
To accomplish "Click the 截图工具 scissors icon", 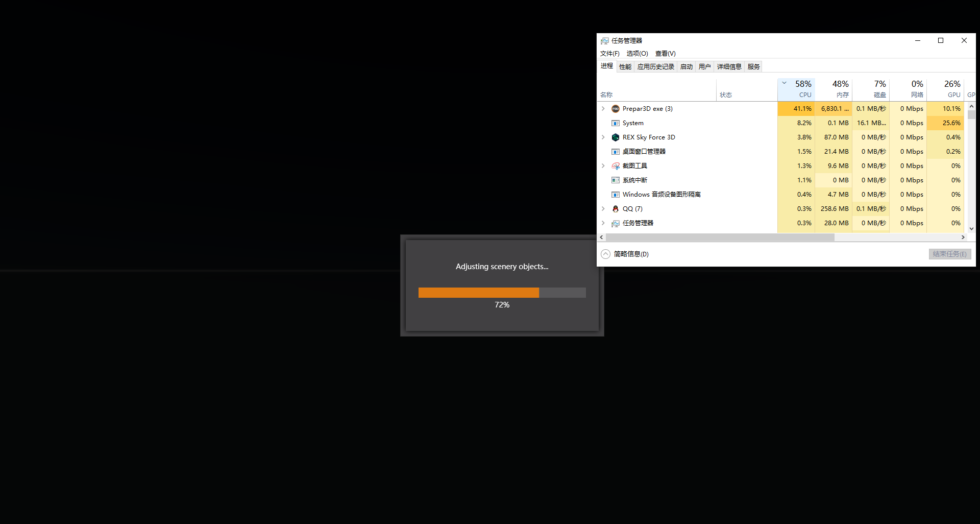I will pyautogui.click(x=616, y=166).
